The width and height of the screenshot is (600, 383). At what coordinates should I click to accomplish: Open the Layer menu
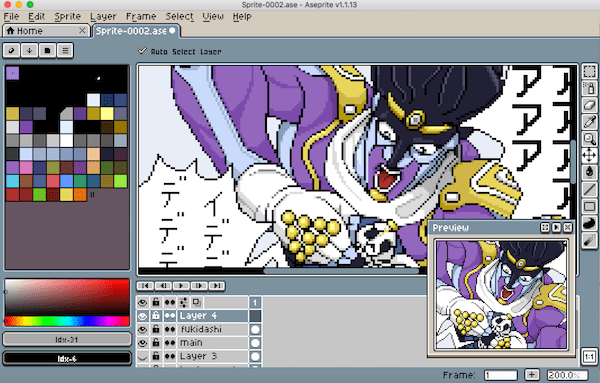(x=103, y=16)
